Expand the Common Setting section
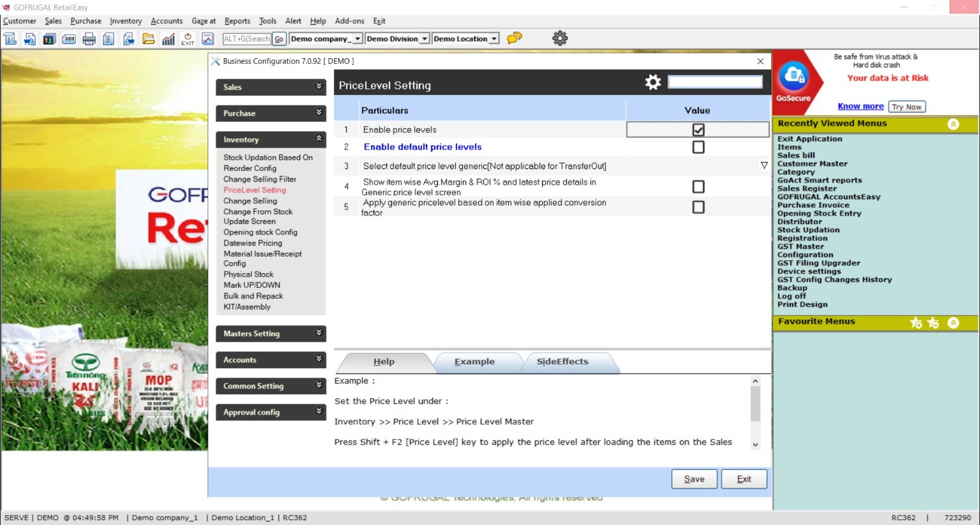 point(271,387)
